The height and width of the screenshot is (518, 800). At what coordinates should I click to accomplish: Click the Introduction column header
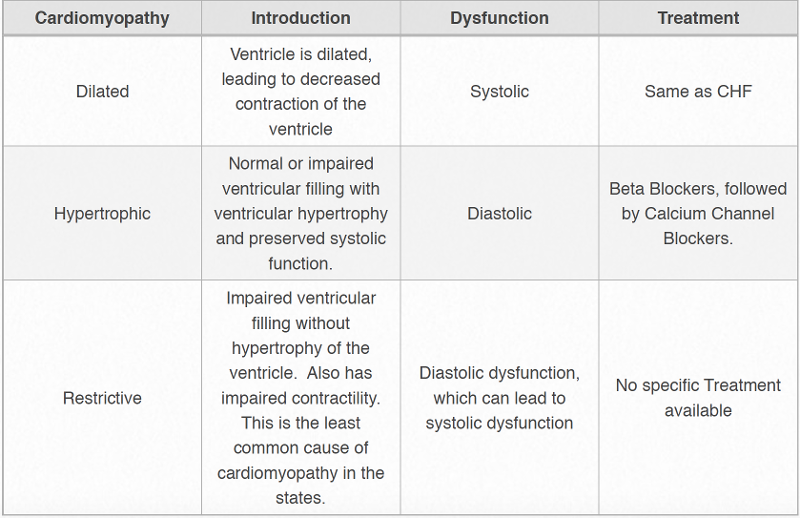[x=300, y=18]
